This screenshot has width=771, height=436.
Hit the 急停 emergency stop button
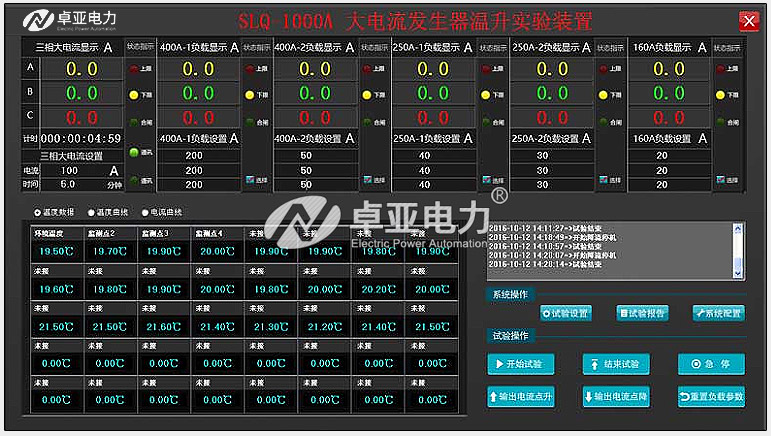712,364
